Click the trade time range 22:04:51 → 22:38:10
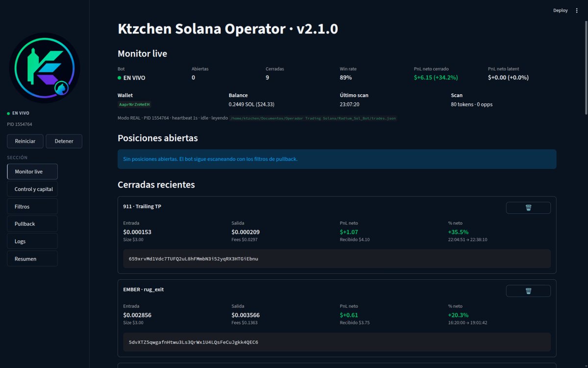The height and width of the screenshot is (368, 588). click(467, 240)
